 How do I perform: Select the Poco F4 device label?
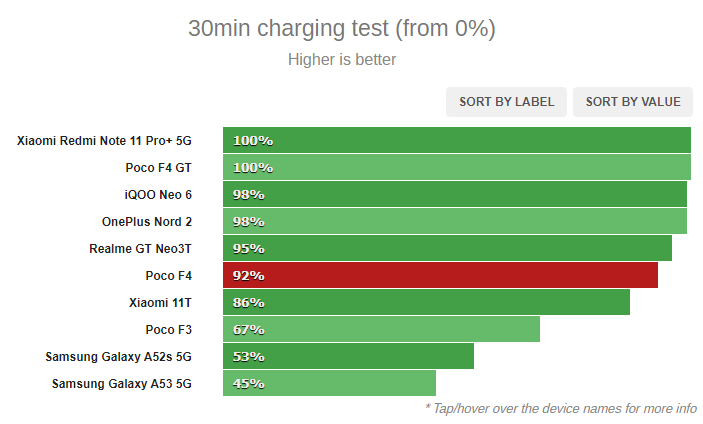click(169, 275)
